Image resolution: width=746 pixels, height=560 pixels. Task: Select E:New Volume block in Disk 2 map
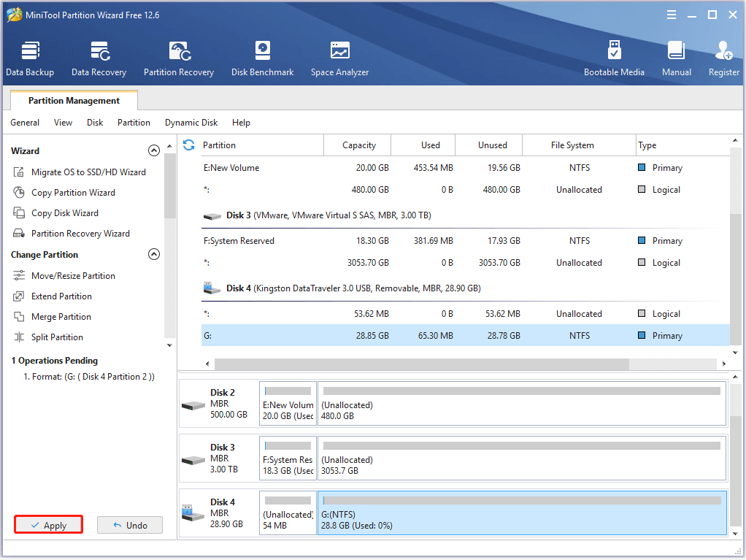[288, 404]
